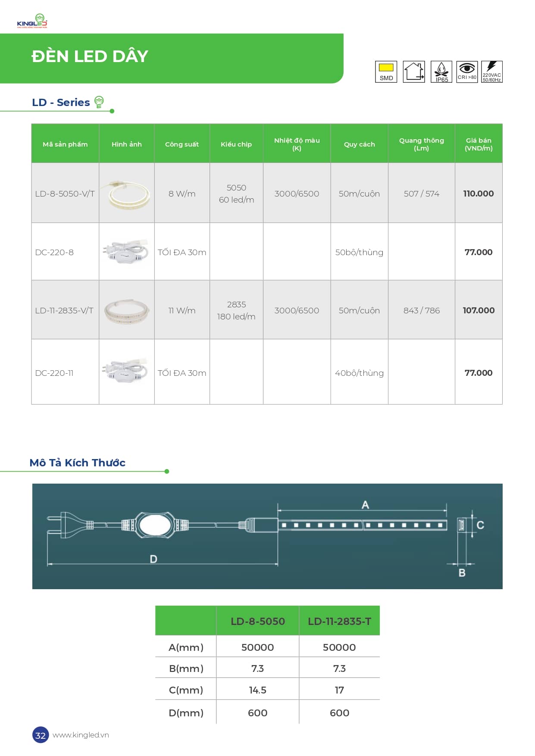The height and width of the screenshot is (756, 535).
Task: Click the DC-220-11 power cord image
Action: click(x=126, y=372)
